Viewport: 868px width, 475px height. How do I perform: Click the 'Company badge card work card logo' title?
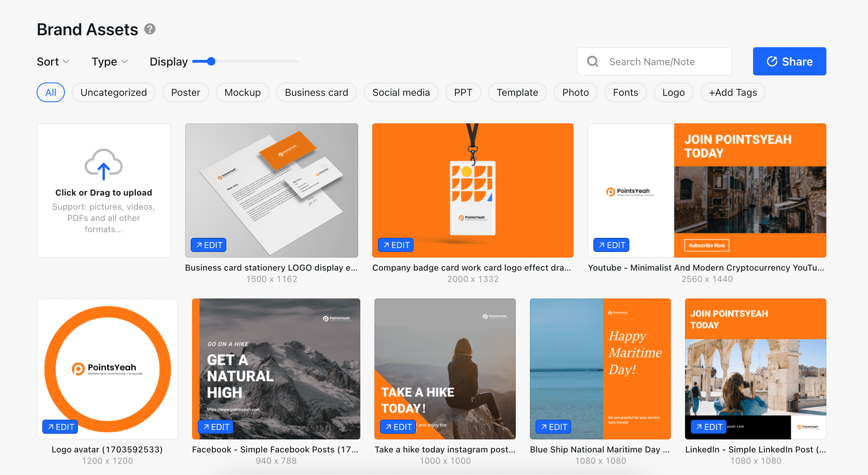tap(472, 268)
